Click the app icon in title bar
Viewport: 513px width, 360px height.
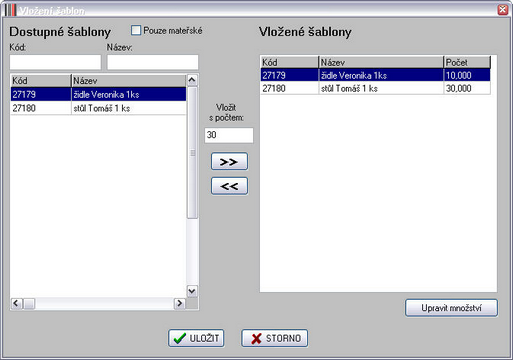(x=10, y=10)
